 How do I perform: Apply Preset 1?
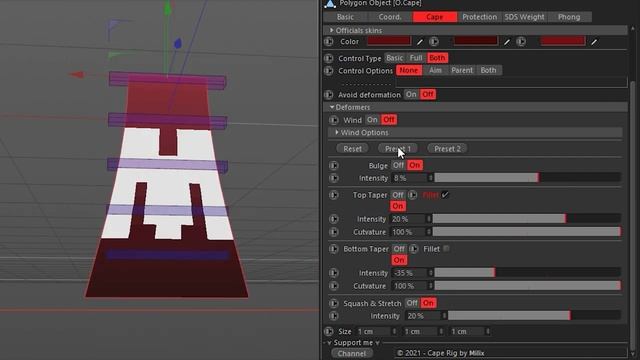(x=398, y=149)
